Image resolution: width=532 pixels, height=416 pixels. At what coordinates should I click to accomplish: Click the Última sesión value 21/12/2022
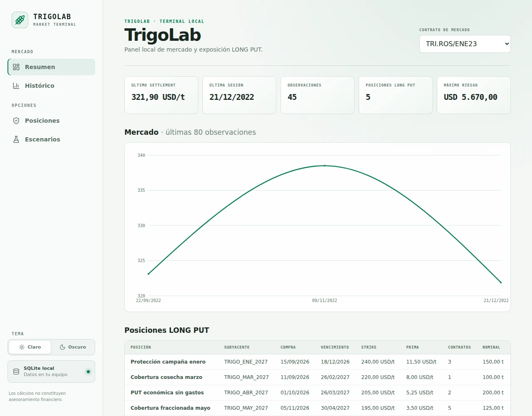click(232, 97)
